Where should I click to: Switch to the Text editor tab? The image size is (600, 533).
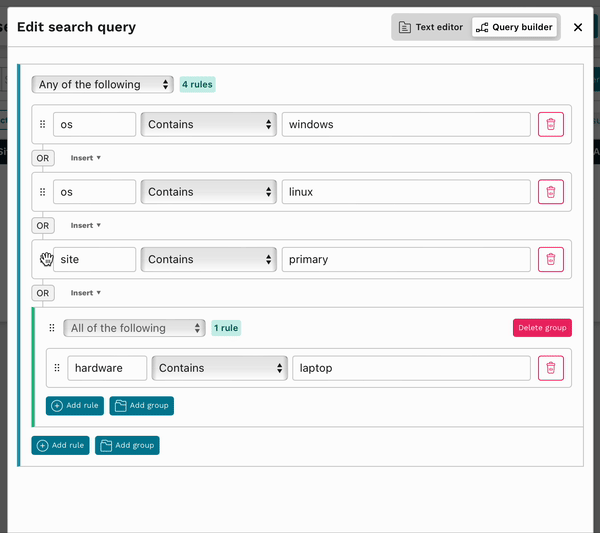(x=431, y=27)
